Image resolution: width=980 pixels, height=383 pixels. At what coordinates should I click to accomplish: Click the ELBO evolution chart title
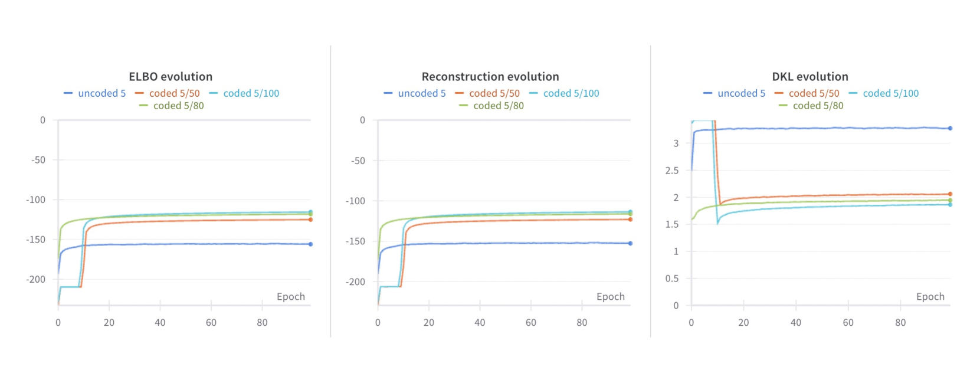pos(171,77)
